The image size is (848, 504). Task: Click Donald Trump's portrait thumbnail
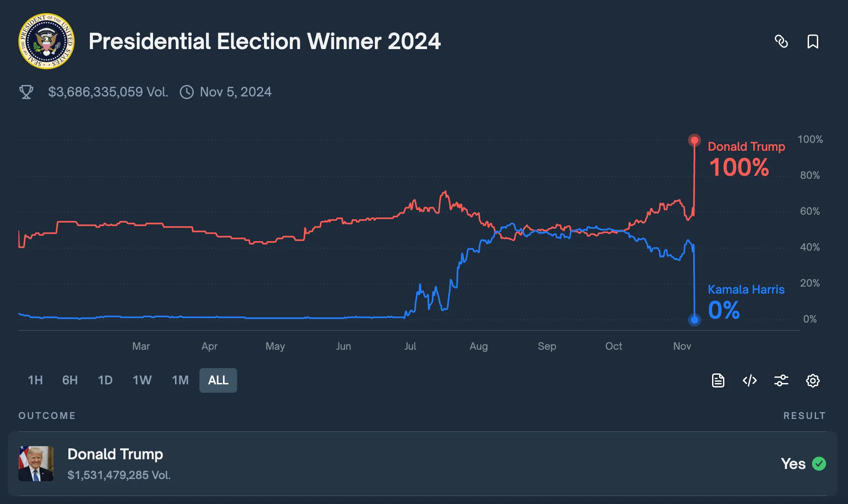36,464
